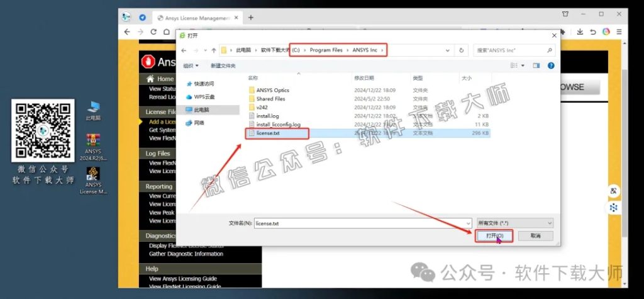Open the browser hamburger menu
The width and height of the screenshot is (644, 299).
[619, 31]
